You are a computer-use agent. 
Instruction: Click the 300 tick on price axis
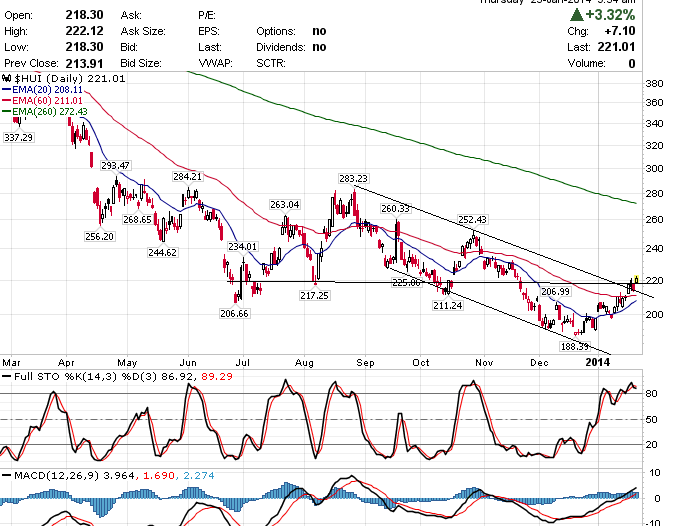point(654,169)
